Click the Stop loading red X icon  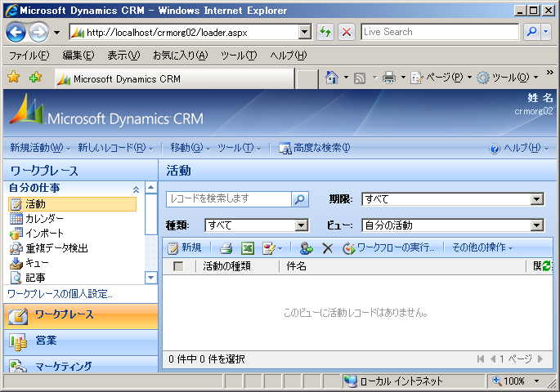(x=347, y=32)
